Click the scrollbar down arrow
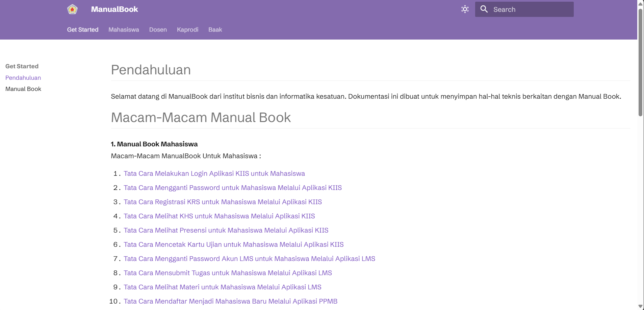Viewport: 644px width, 310px height. click(640, 306)
